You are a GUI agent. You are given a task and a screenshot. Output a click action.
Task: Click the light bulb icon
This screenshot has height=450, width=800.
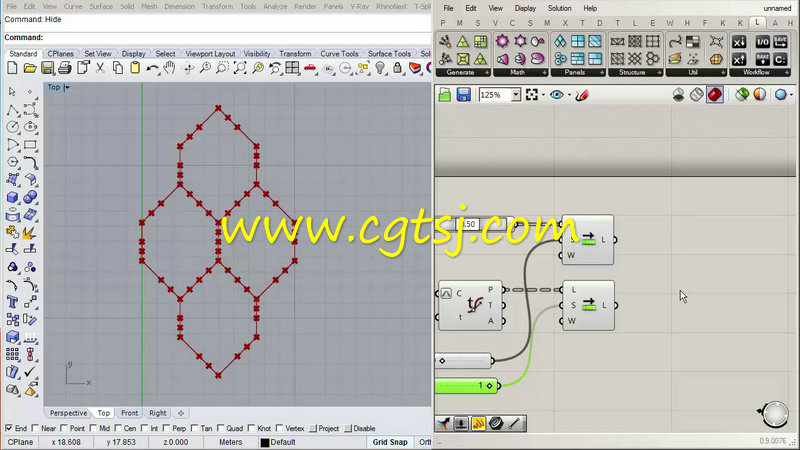[380, 68]
